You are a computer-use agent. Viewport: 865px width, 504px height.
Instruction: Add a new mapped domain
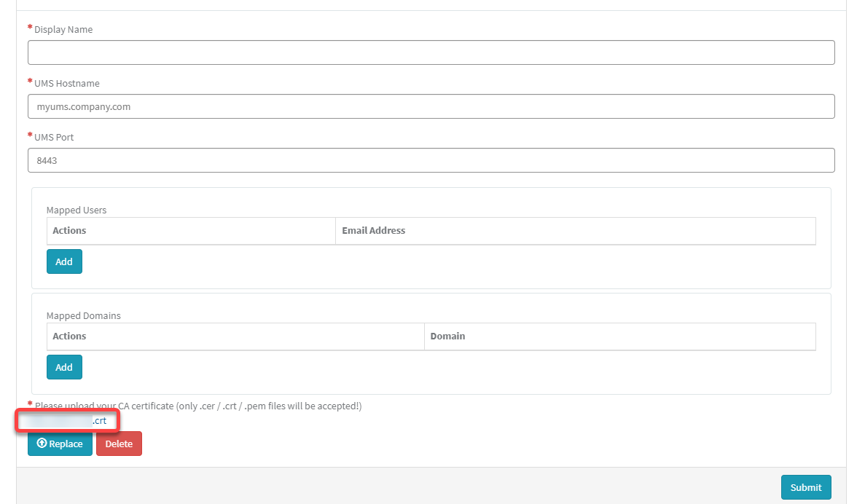pyautogui.click(x=64, y=367)
